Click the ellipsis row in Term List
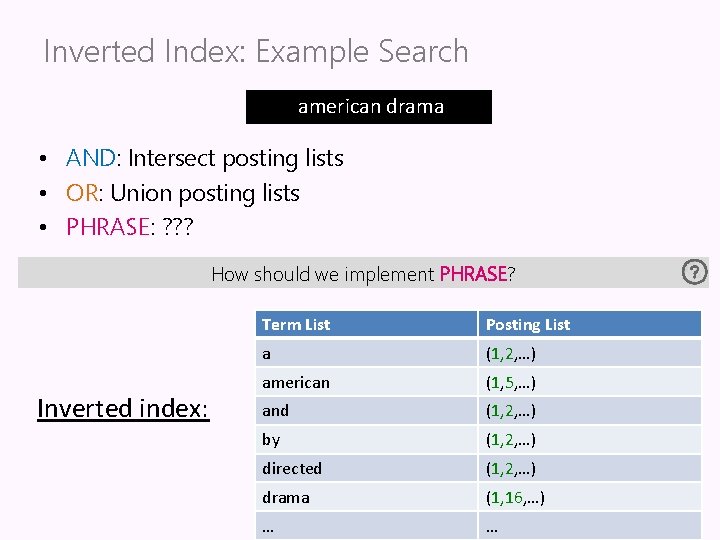The image size is (720, 540). [x=268, y=526]
